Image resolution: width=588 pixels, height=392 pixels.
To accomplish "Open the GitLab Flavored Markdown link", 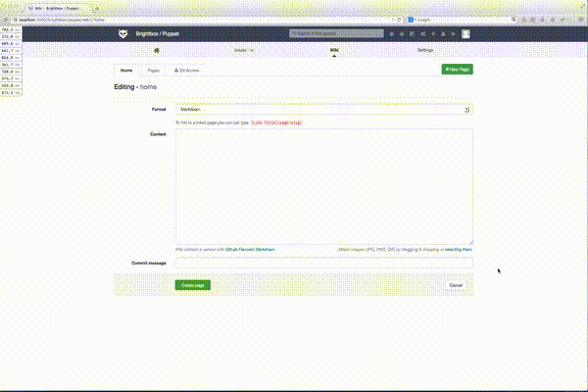I will point(250,251).
